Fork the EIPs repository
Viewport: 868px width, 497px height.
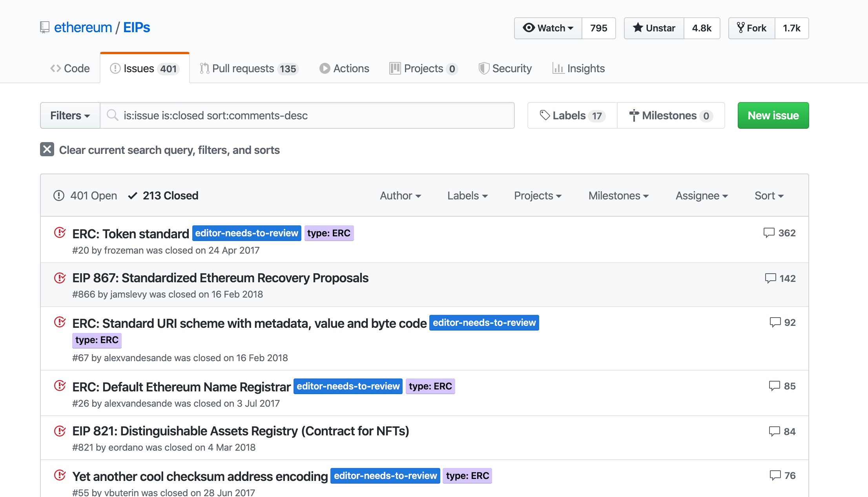coord(752,28)
